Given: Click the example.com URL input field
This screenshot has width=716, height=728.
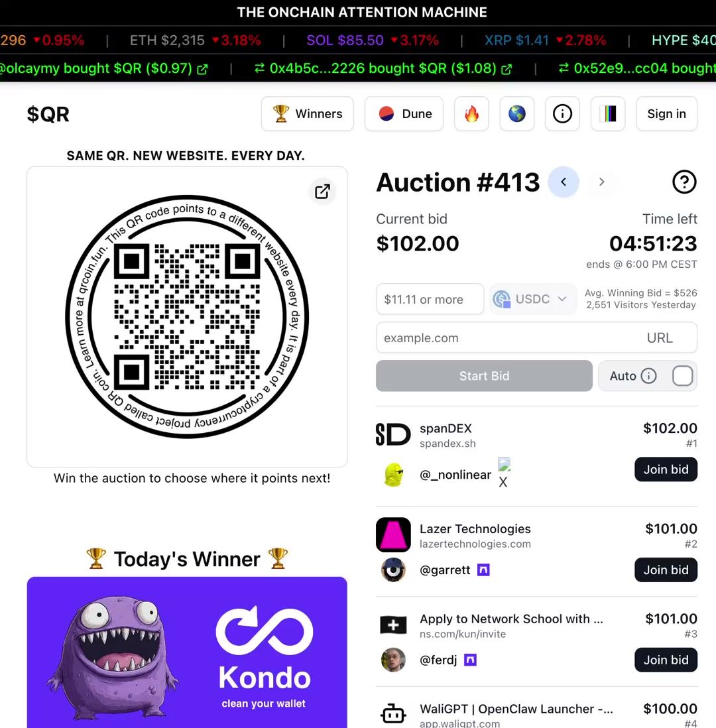Looking at the screenshot, I should (x=536, y=337).
